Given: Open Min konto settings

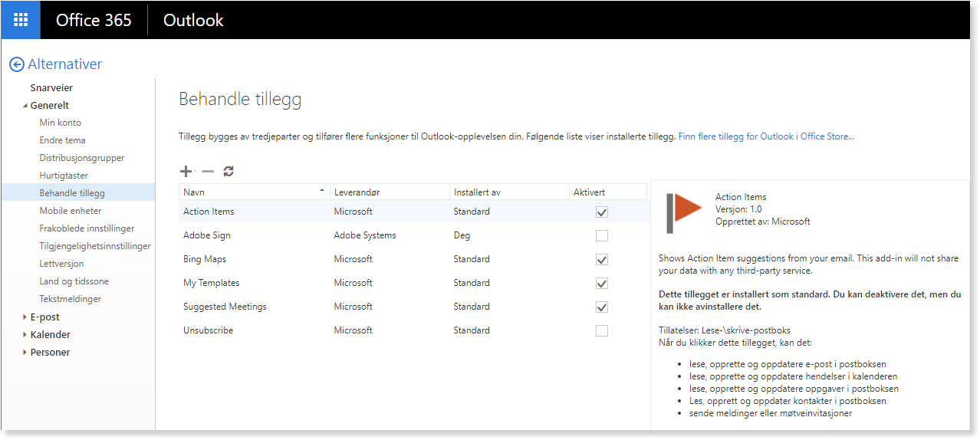Looking at the screenshot, I should point(61,123).
